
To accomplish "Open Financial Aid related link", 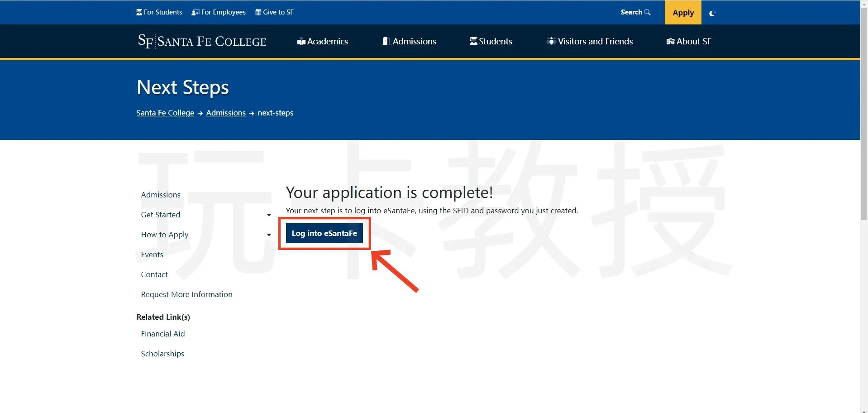I will 163,334.
